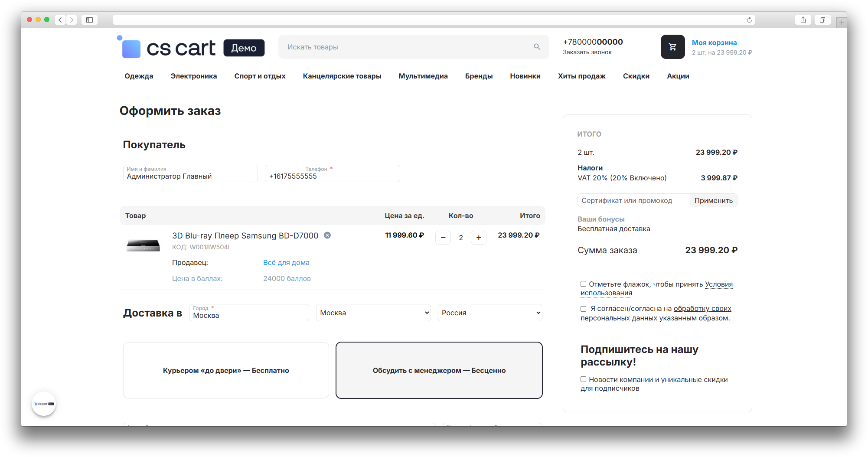Reload the page in the browser

point(749,20)
